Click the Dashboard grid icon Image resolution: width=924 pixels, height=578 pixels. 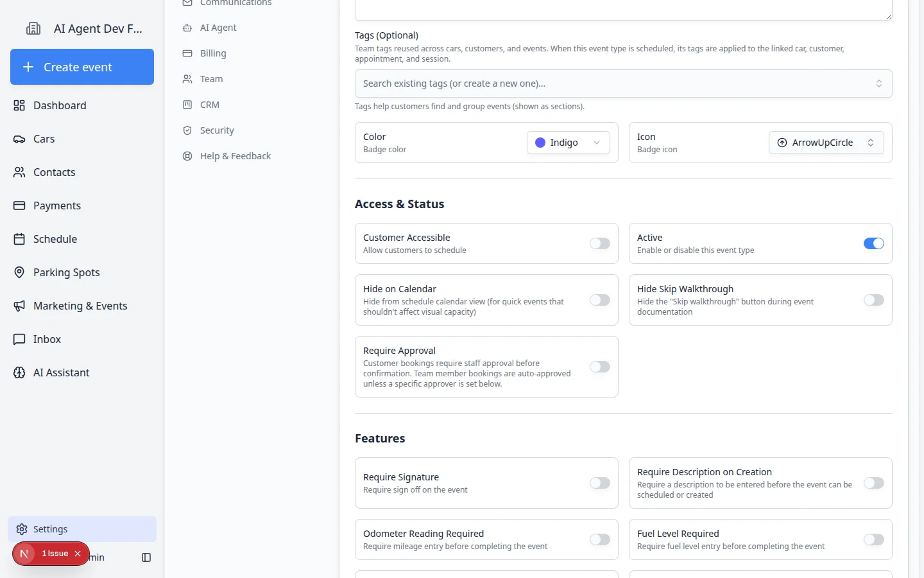coord(19,105)
